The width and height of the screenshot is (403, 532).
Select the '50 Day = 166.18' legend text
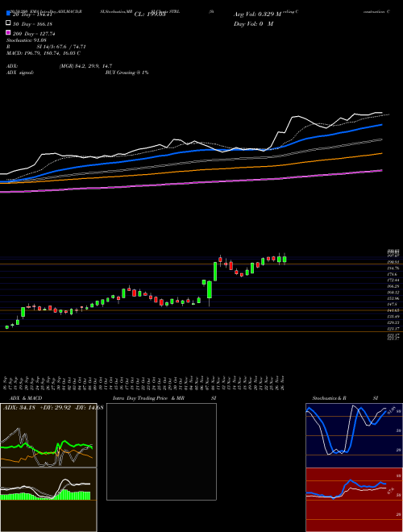tap(32, 24)
